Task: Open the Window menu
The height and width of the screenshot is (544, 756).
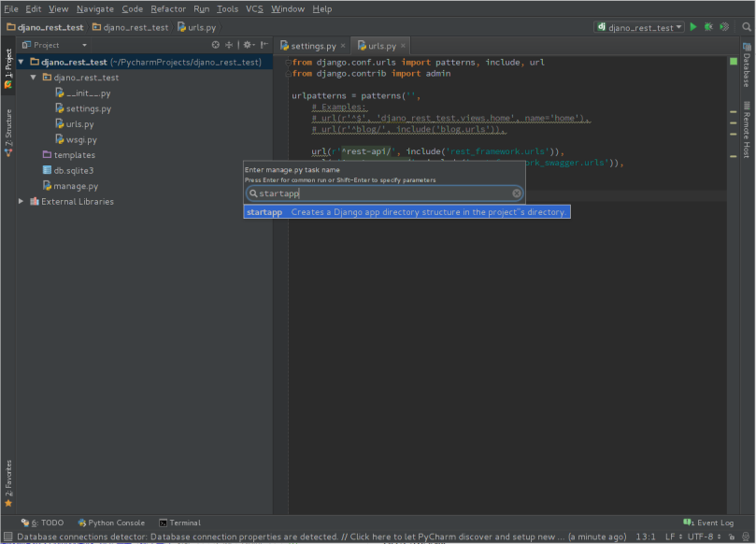Action: (288, 8)
